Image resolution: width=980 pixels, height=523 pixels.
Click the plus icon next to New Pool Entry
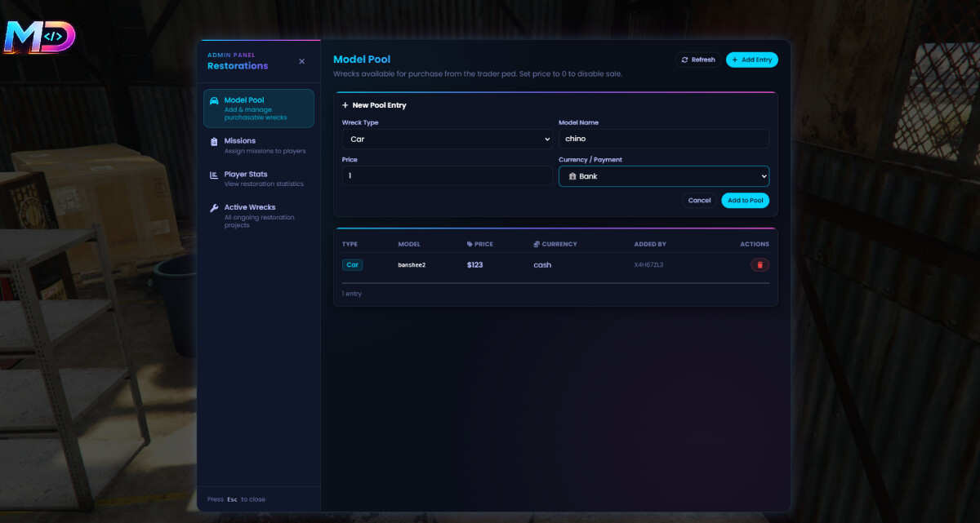click(x=345, y=105)
